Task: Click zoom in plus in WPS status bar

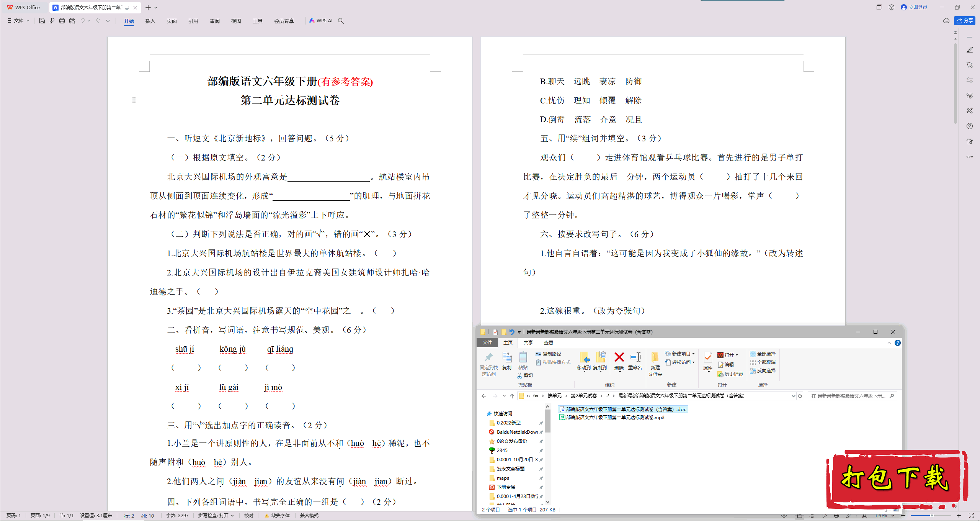Action: [959, 516]
